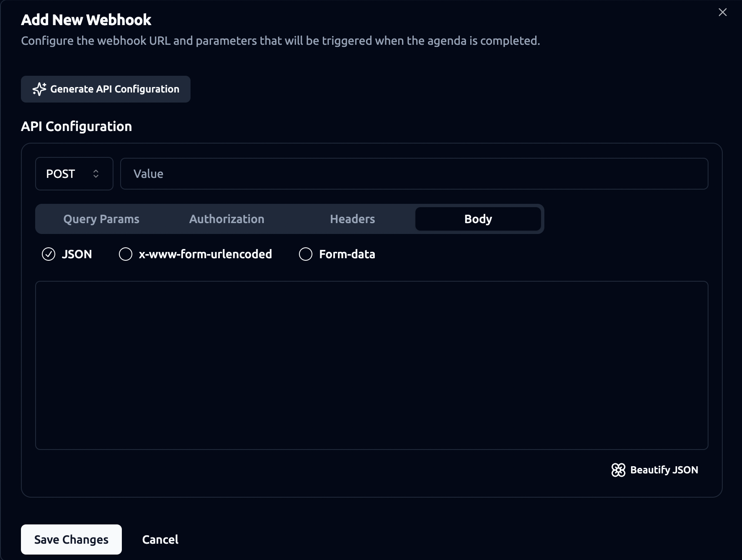The image size is (742, 560).
Task: Click the Generate API Configuration button
Action: 106,89
